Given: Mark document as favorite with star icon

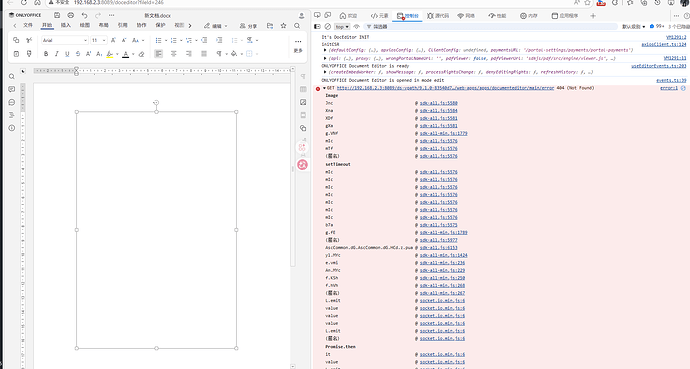Looking at the screenshot, I should pos(283,26).
